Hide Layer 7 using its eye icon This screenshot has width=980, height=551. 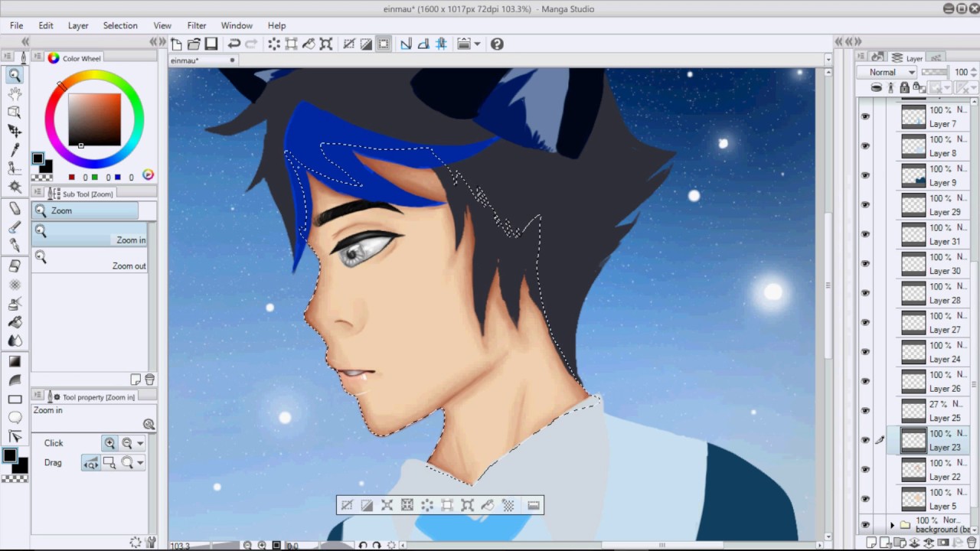pos(865,117)
